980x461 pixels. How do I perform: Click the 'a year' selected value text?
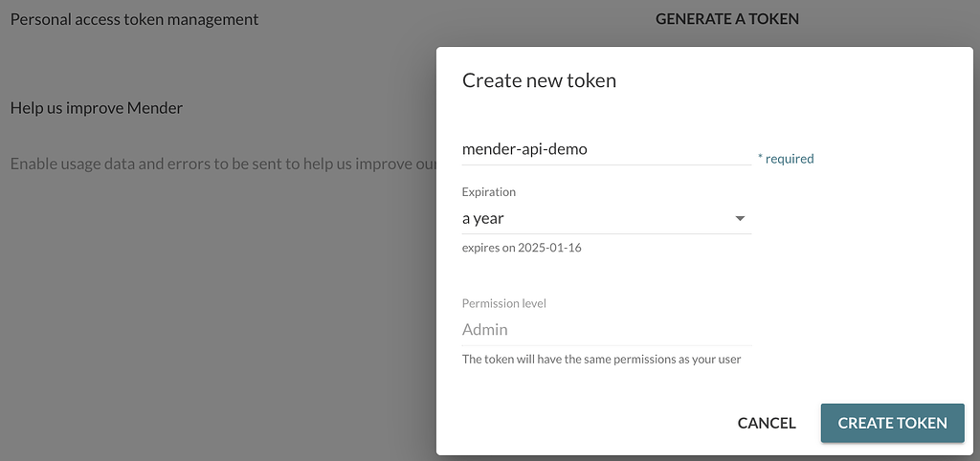(483, 219)
